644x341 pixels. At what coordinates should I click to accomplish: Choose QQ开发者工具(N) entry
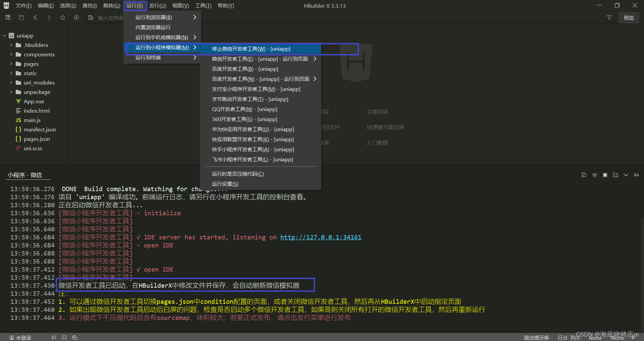[x=261, y=109]
